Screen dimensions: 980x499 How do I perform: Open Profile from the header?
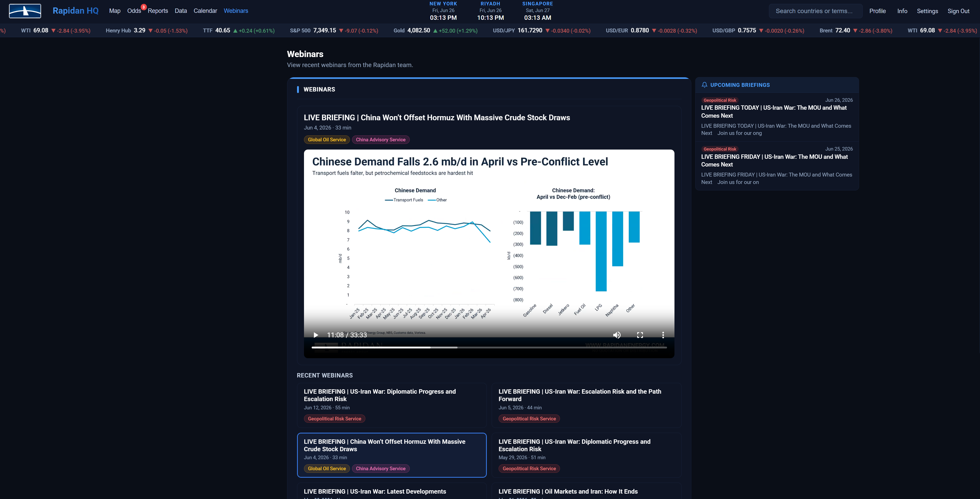877,11
